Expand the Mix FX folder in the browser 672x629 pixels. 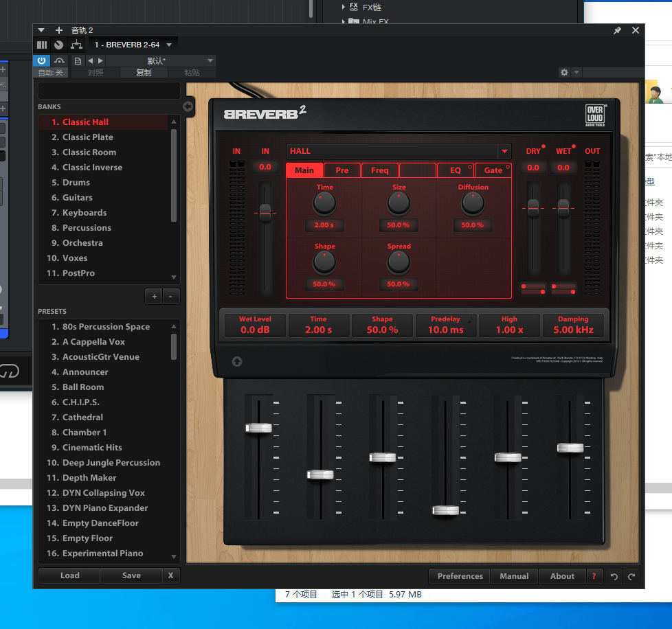[344, 21]
